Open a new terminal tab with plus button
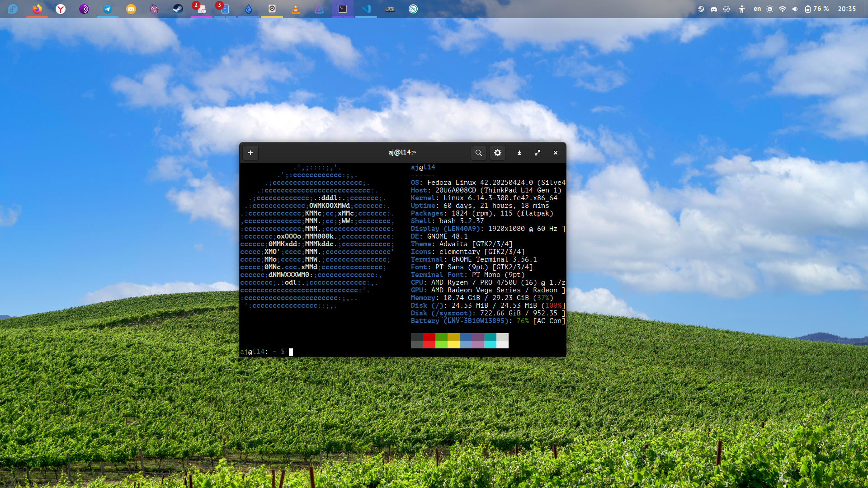Image resolution: width=868 pixels, height=488 pixels. [x=250, y=153]
